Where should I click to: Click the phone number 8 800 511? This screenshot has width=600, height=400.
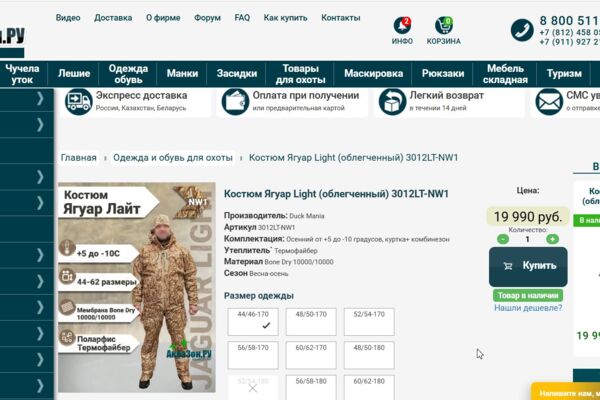569,20
